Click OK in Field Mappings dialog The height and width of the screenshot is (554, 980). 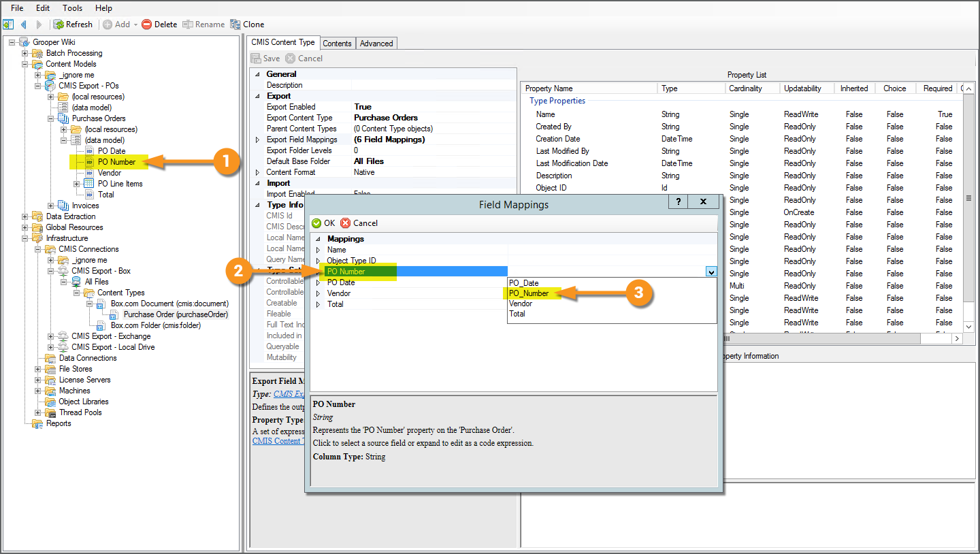click(323, 223)
